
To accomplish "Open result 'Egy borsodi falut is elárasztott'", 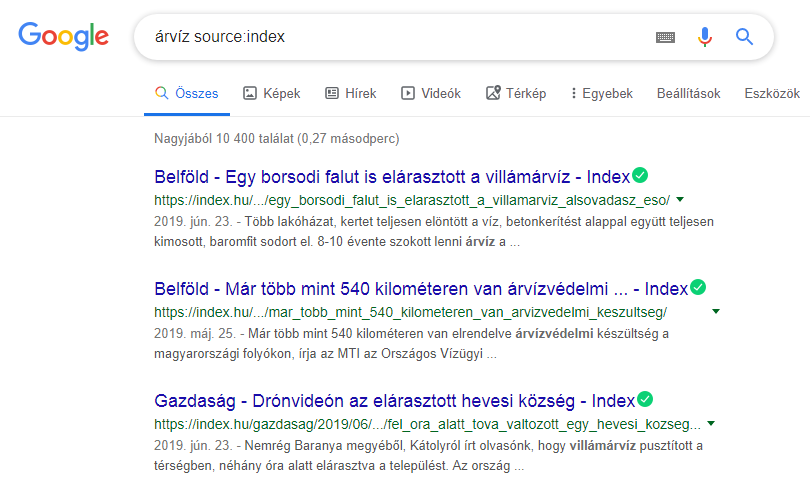I will click(x=392, y=177).
